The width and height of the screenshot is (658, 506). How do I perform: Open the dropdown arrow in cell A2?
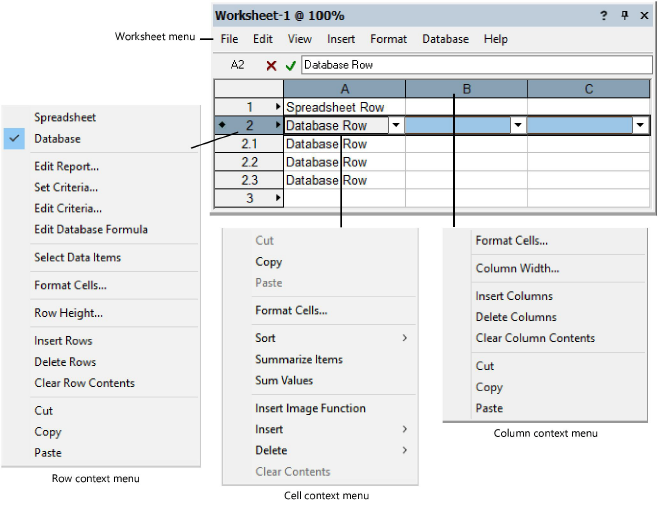(396, 126)
